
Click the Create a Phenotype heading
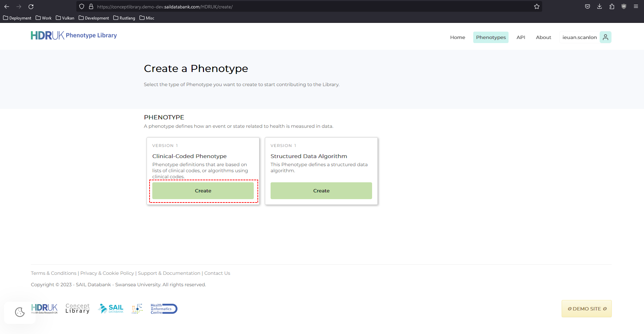(196, 69)
